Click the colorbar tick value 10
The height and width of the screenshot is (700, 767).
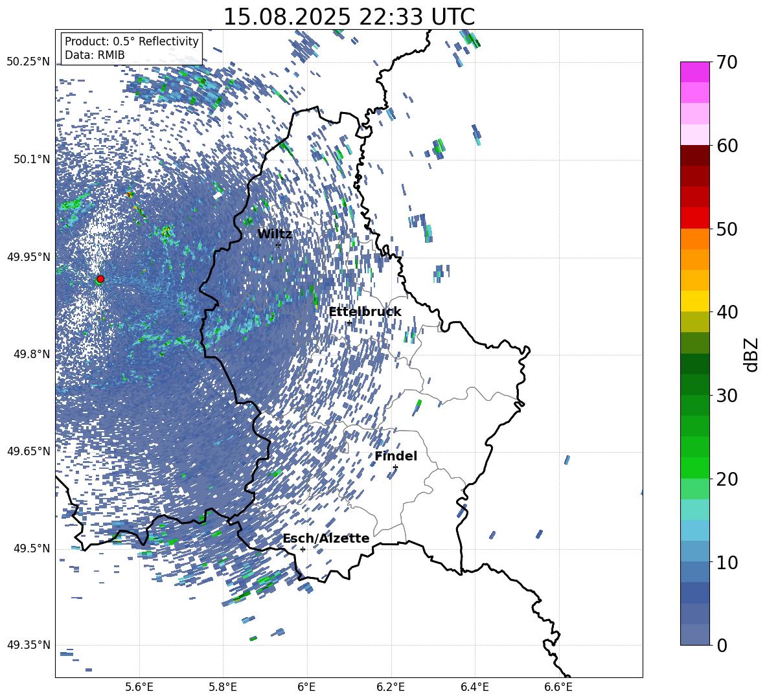727,562
